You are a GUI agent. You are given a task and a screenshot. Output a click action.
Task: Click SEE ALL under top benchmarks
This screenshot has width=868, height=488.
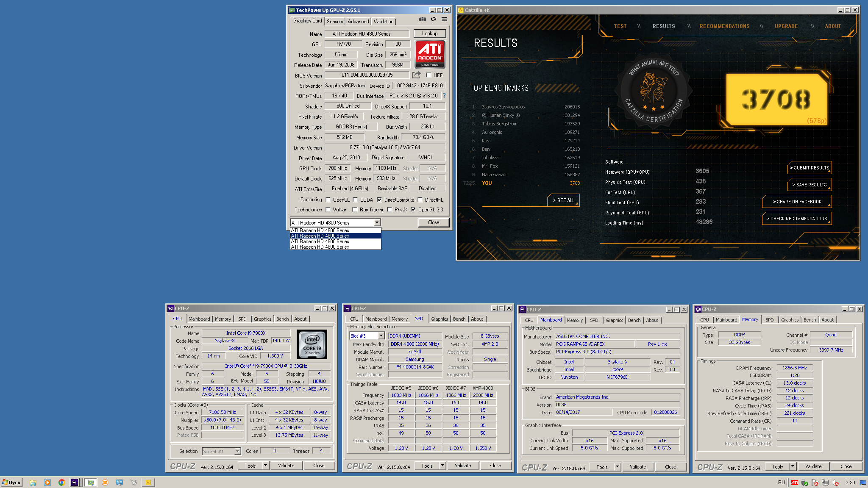click(x=563, y=200)
